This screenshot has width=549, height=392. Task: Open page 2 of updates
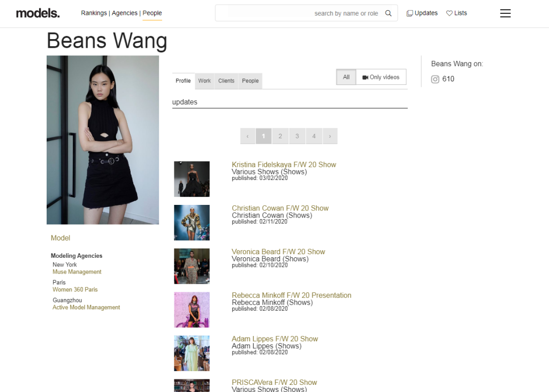click(x=280, y=136)
